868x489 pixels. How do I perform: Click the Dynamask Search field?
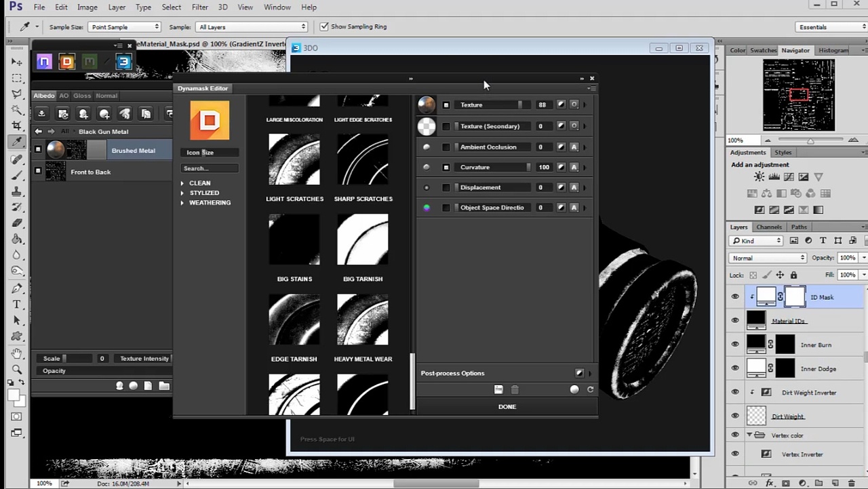(x=210, y=168)
